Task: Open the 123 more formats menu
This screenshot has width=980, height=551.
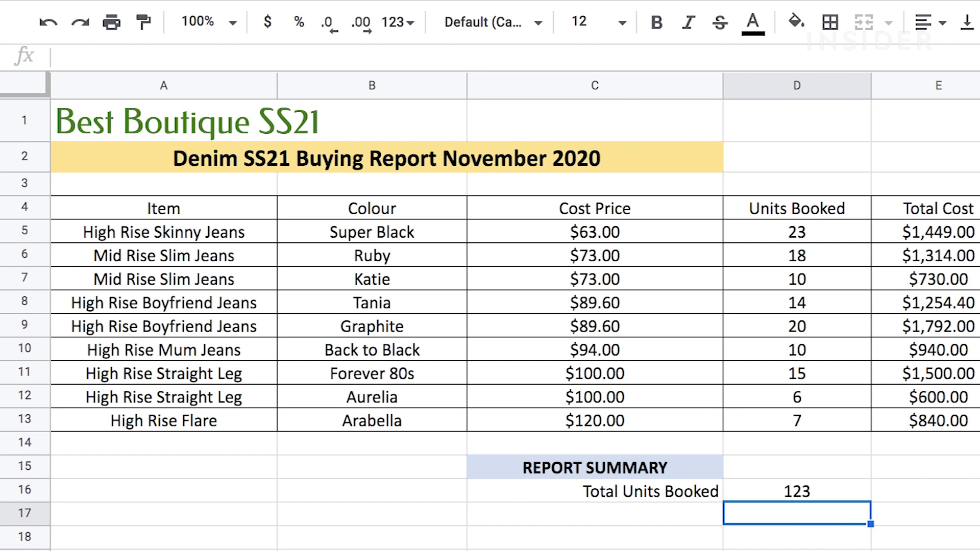Action: [398, 22]
